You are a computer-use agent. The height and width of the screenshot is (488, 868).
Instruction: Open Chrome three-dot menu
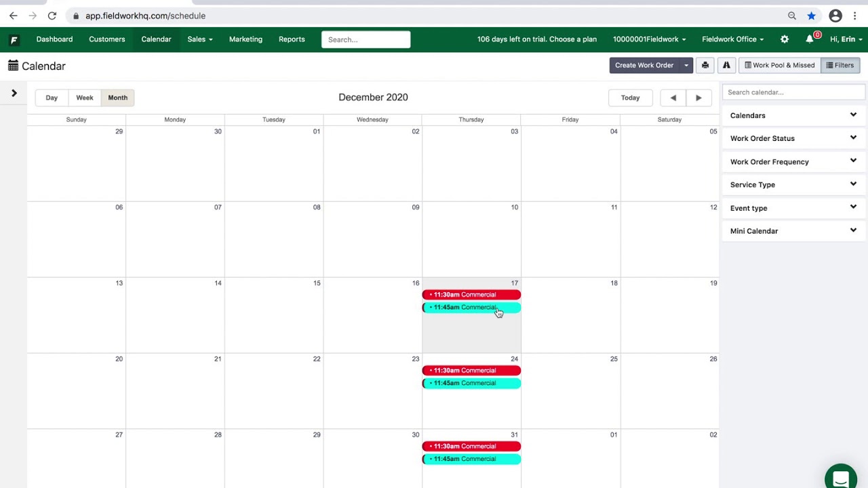854,16
